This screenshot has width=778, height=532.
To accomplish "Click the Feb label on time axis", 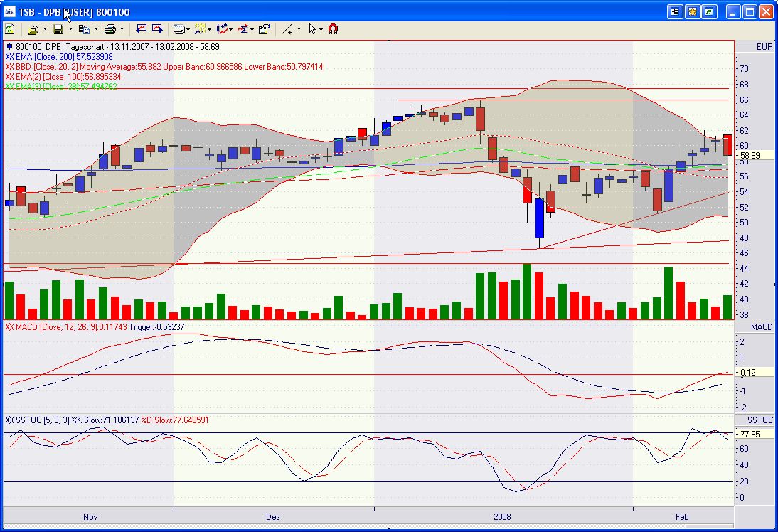I will (x=682, y=516).
